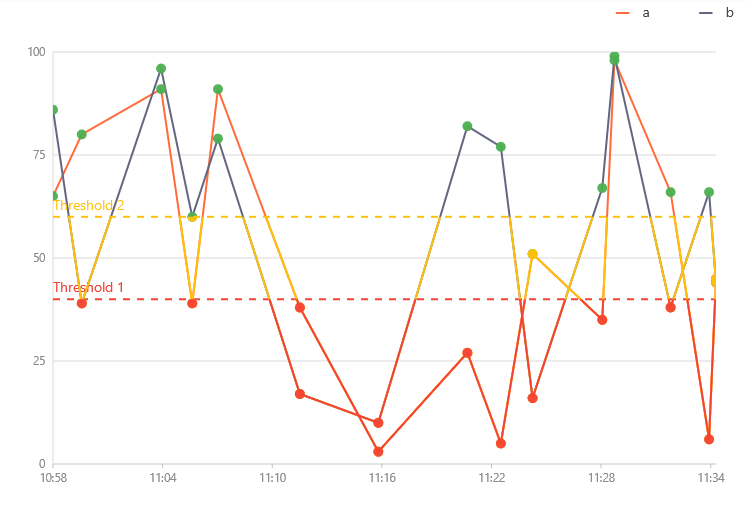Click the orange line swatch for series a
746x509 pixels.
[x=623, y=13]
